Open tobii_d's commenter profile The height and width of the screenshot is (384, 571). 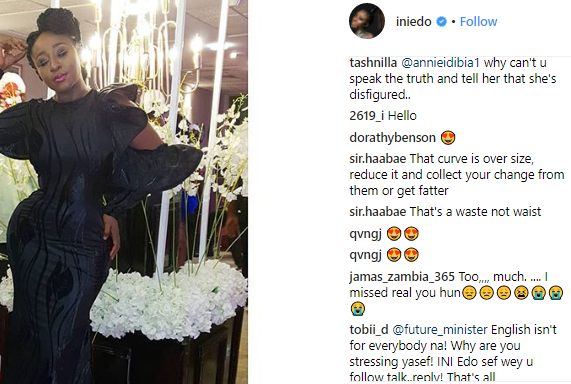coord(369,330)
